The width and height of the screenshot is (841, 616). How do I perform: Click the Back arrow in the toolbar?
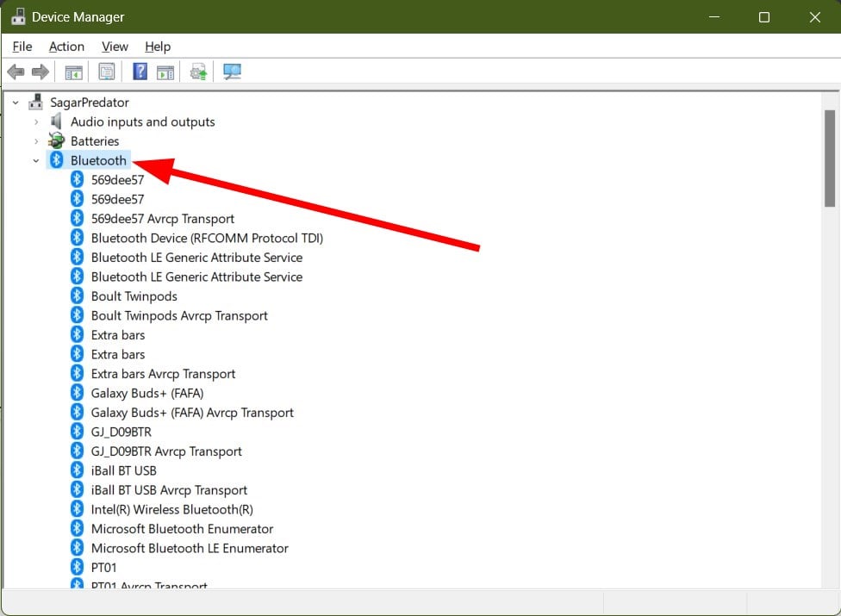click(16, 72)
